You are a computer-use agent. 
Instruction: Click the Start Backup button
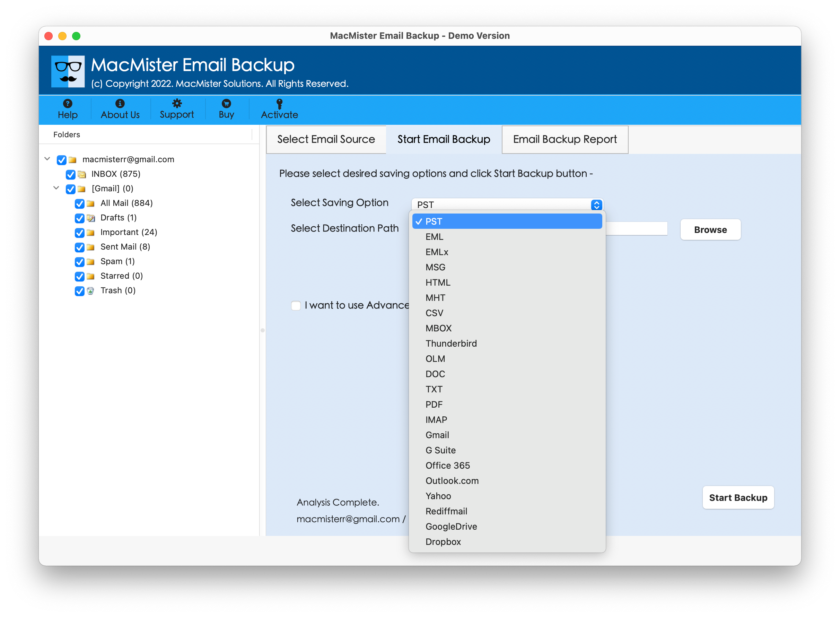click(738, 498)
